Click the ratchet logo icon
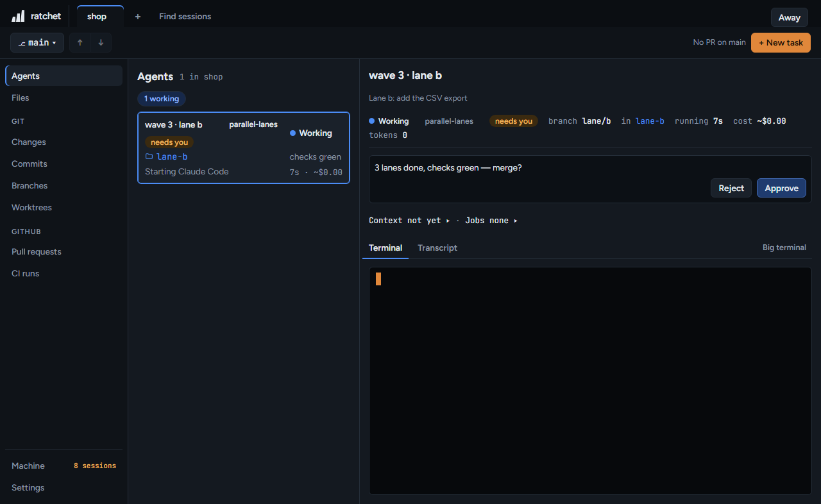821x504 pixels. click(18, 16)
